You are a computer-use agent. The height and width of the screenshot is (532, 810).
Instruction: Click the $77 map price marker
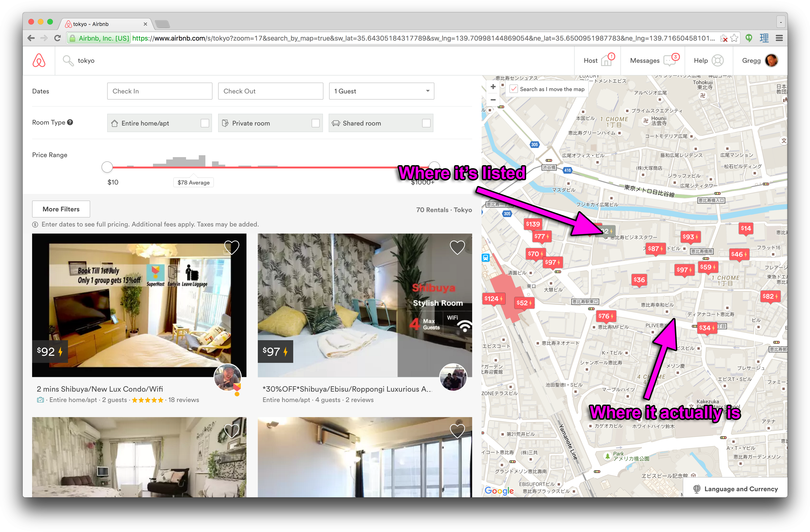[542, 236]
